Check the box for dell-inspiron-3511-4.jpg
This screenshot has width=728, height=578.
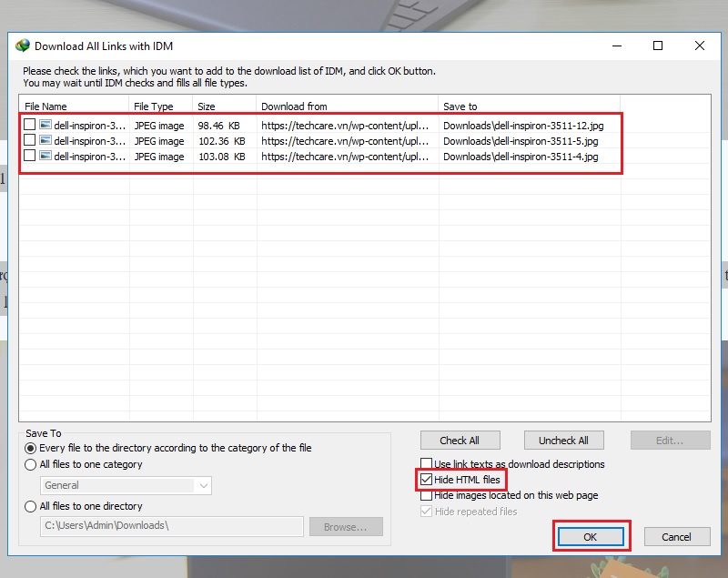tap(30, 157)
